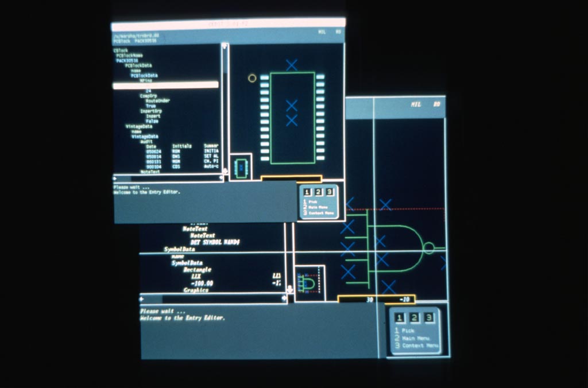Click the Rectangle entry under SymbolData

[197, 270]
